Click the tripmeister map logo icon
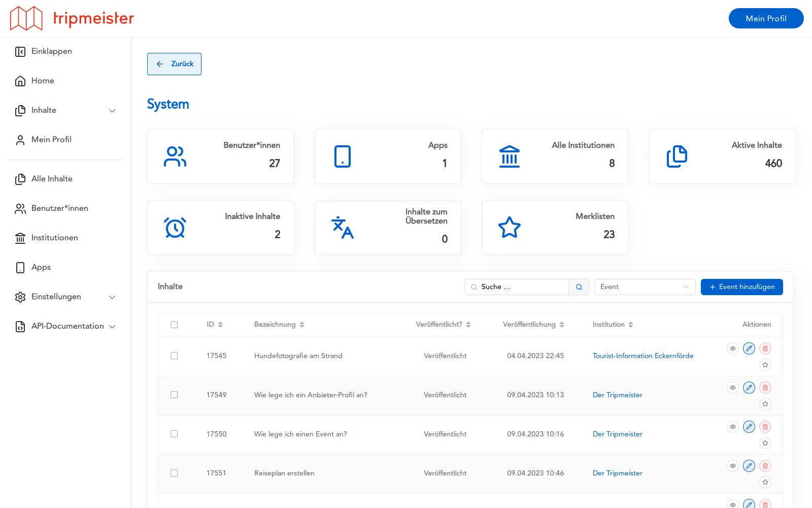The height and width of the screenshot is (508, 812). 26,18
